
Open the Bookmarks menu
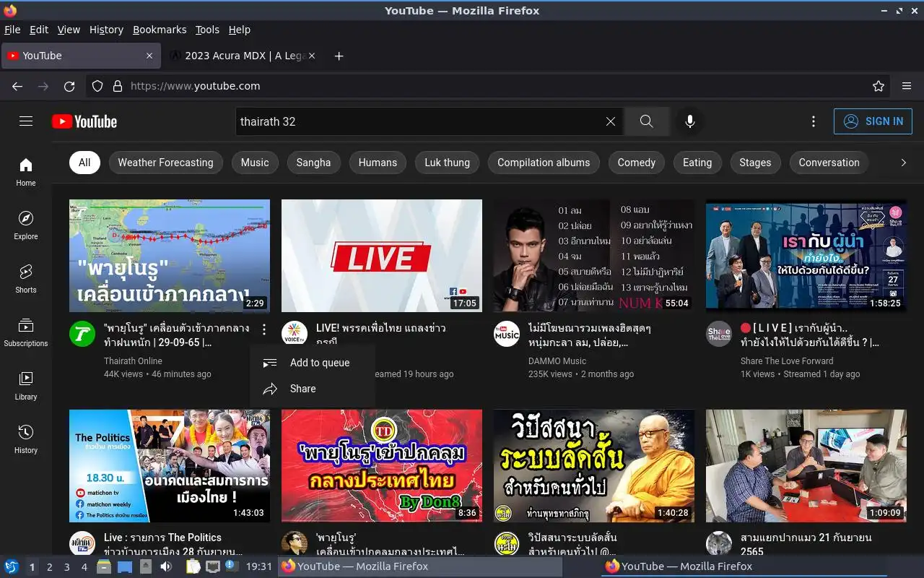coord(160,30)
